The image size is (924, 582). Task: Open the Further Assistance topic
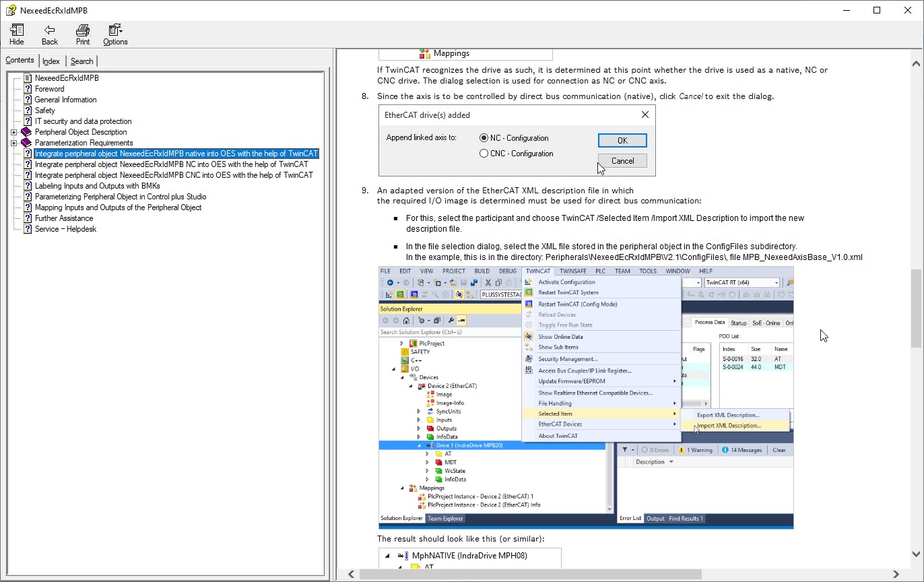pyautogui.click(x=64, y=218)
